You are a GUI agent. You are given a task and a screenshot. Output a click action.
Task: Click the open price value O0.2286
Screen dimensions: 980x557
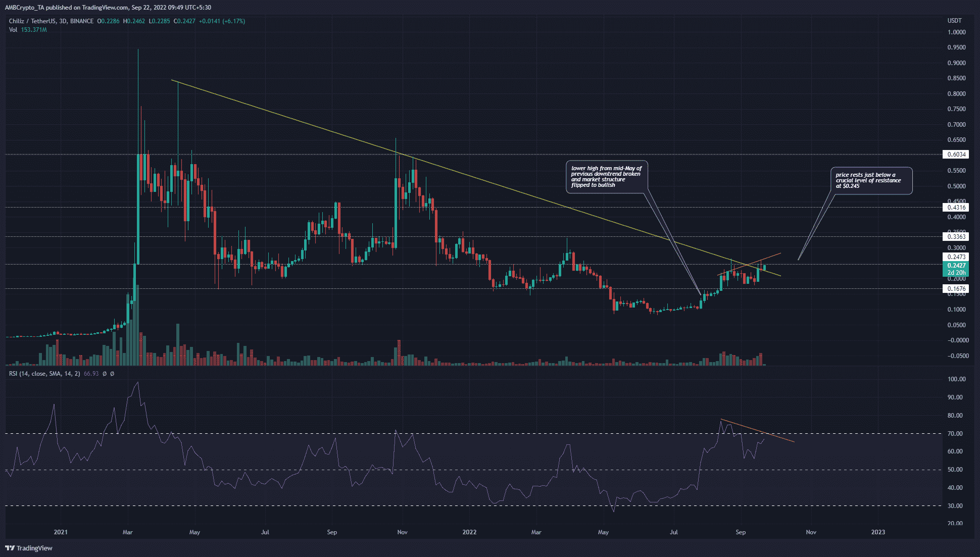click(108, 21)
